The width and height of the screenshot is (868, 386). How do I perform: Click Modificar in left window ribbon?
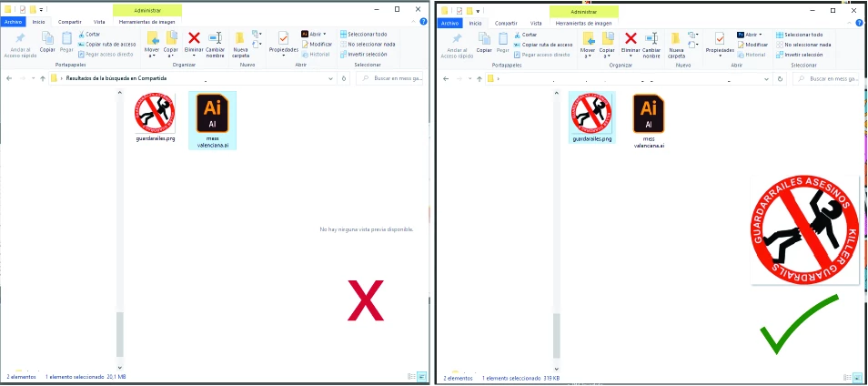click(x=317, y=45)
